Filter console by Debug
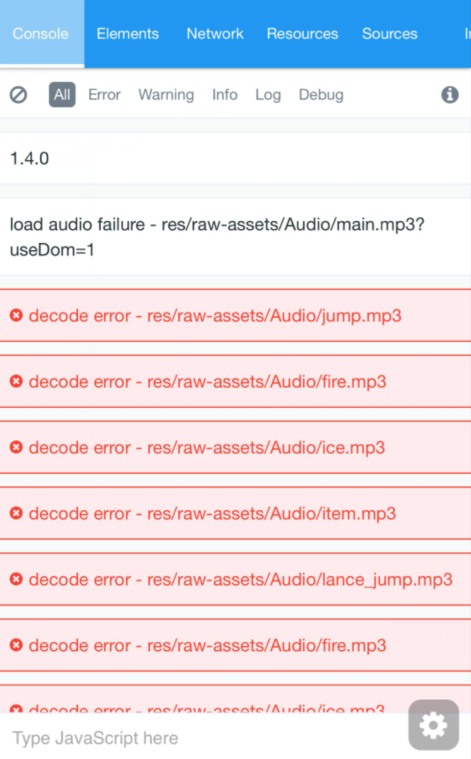This screenshot has height=759, width=471. pyautogui.click(x=321, y=95)
